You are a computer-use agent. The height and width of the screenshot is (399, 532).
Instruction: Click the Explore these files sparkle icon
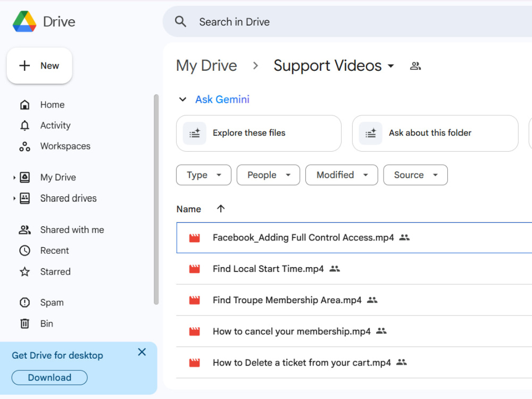pos(195,133)
